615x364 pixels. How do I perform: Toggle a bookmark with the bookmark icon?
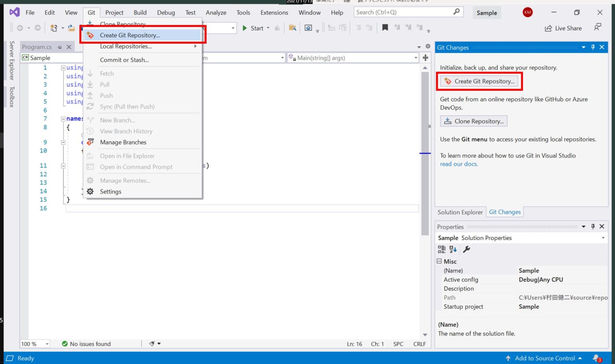tap(385, 28)
